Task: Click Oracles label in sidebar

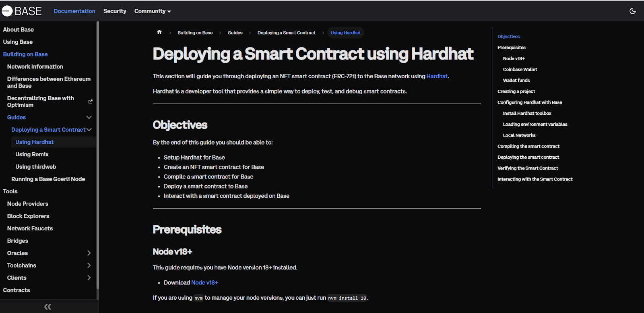Action: (x=17, y=253)
